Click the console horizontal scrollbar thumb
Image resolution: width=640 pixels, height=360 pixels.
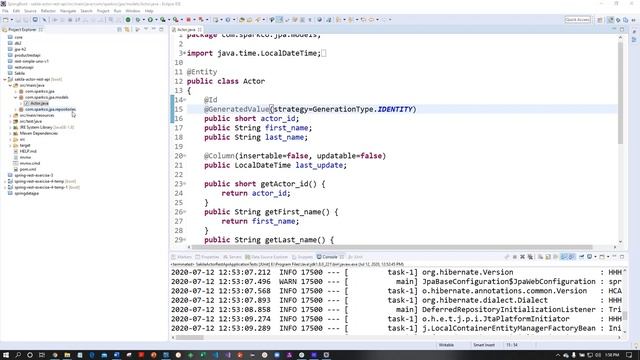click(189, 338)
